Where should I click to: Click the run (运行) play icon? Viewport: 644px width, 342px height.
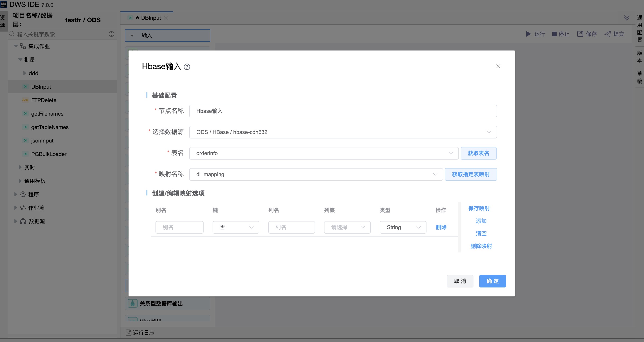[528, 34]
